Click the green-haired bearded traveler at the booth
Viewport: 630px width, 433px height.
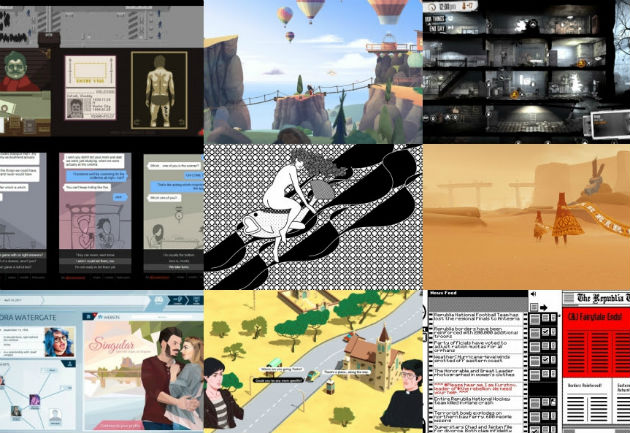click(x=16, y=71)
